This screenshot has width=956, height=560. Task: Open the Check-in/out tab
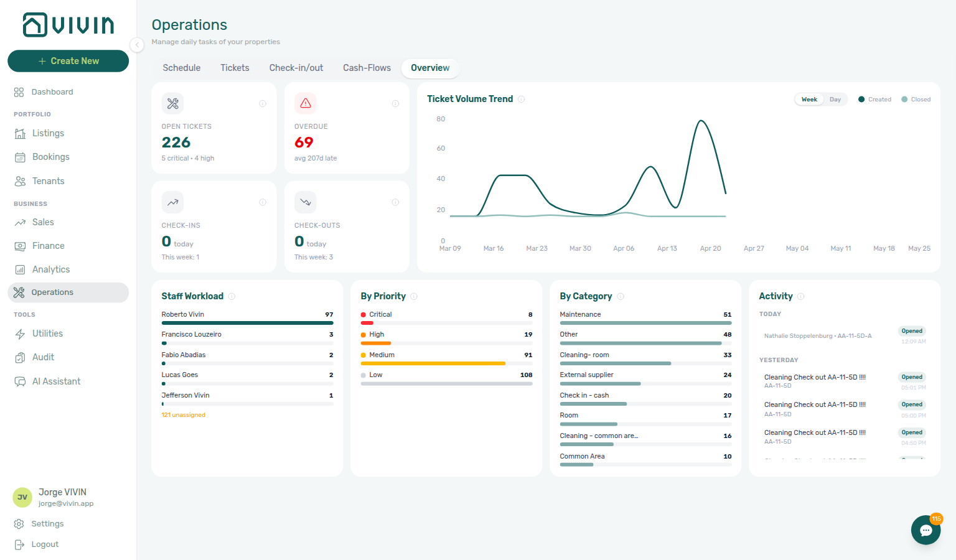pos(296,68)
